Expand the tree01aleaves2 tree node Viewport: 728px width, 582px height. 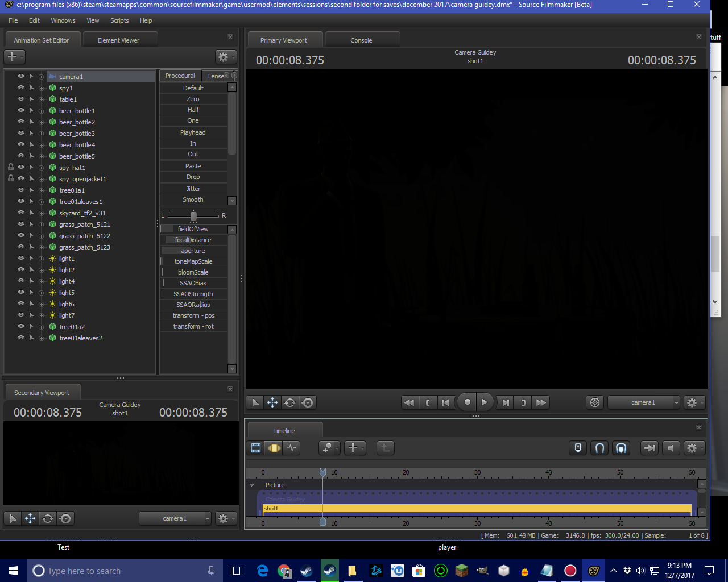point(41,338)
